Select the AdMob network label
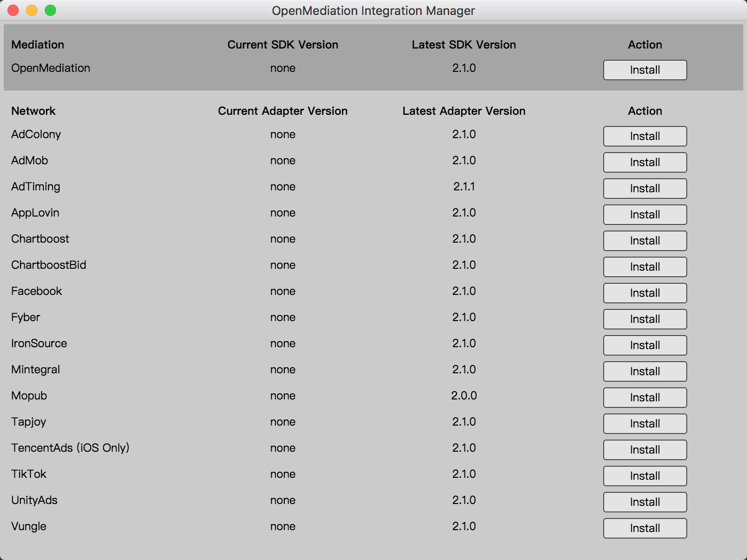The image size is (747, 560). tap(29, 161)
